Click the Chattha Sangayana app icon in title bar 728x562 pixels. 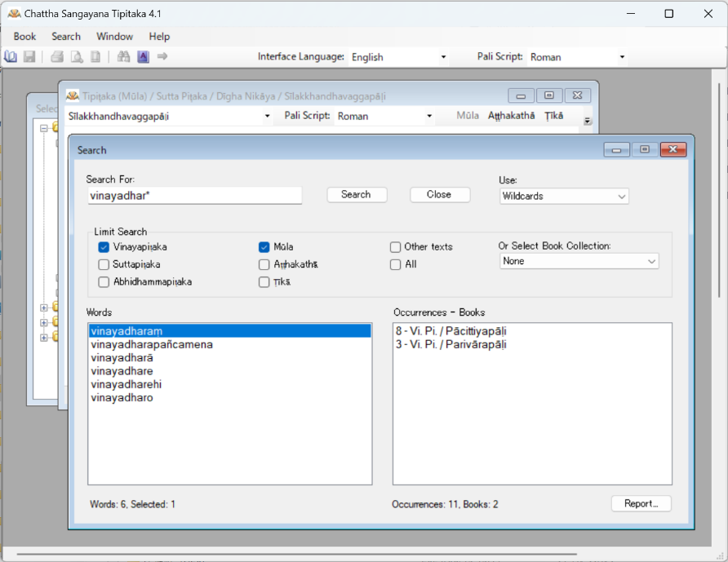click(x=14, y=14)
